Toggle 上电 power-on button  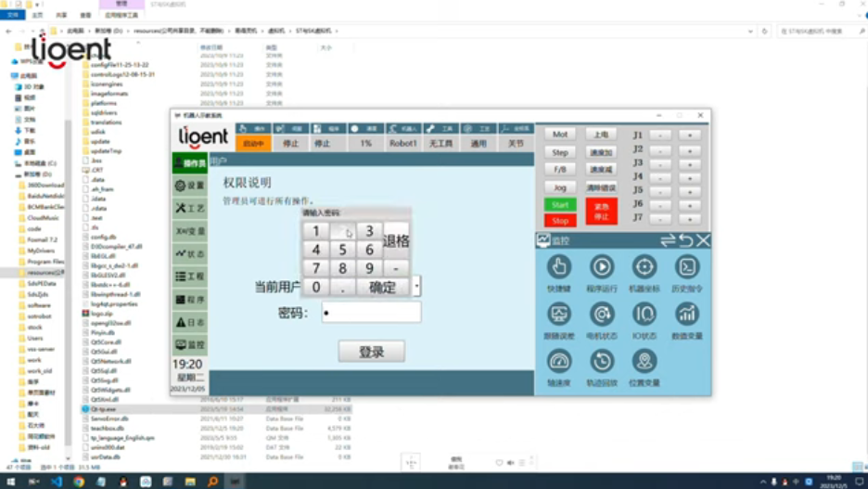pos(601,135)
